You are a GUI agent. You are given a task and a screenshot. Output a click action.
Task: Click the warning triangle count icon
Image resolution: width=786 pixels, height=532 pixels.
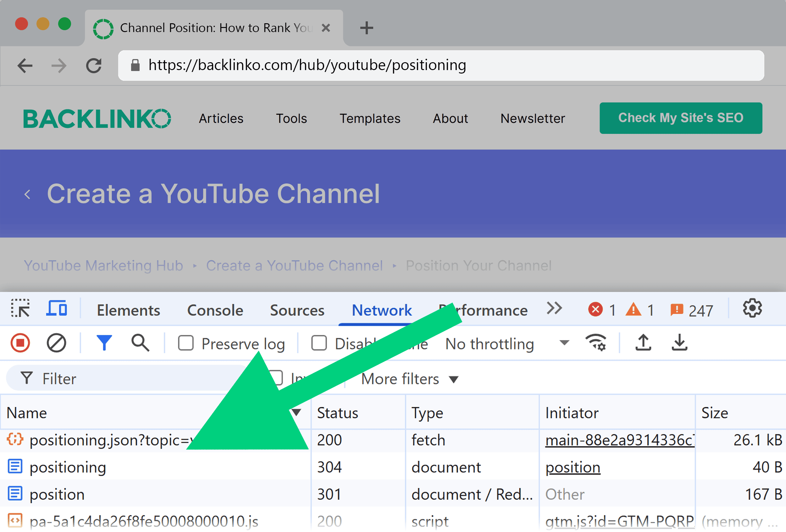tap(633, 310)
